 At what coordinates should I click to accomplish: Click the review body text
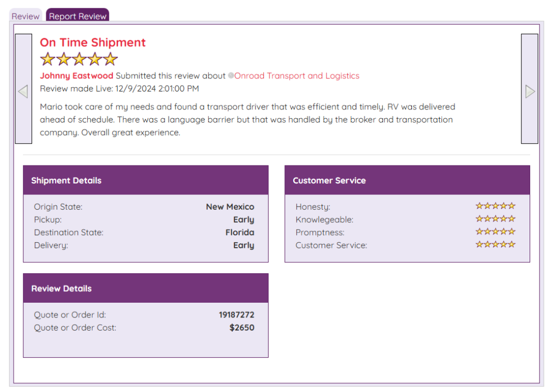[x=247, y=120]
